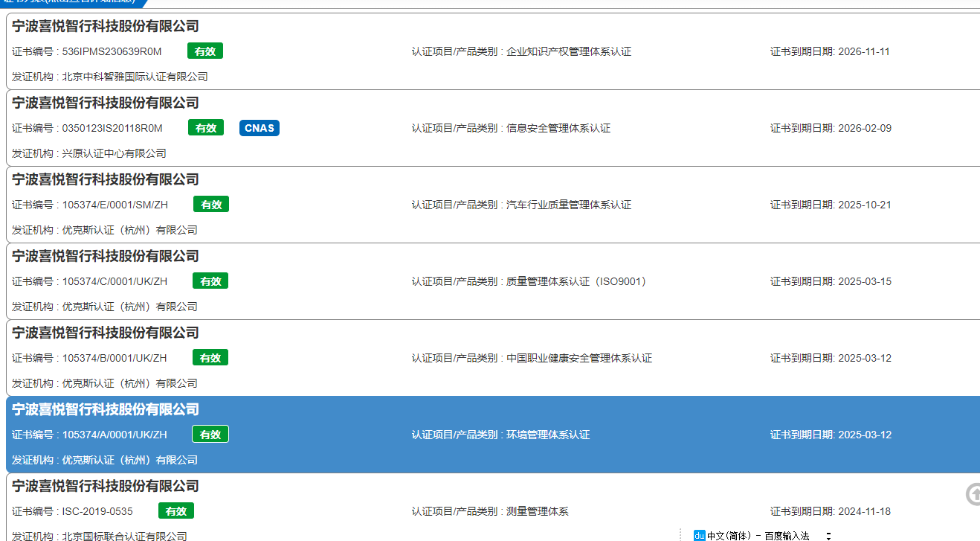Click expiry date 2024-11-18
The height and width of the screenshot is (541, 980).
864,511
